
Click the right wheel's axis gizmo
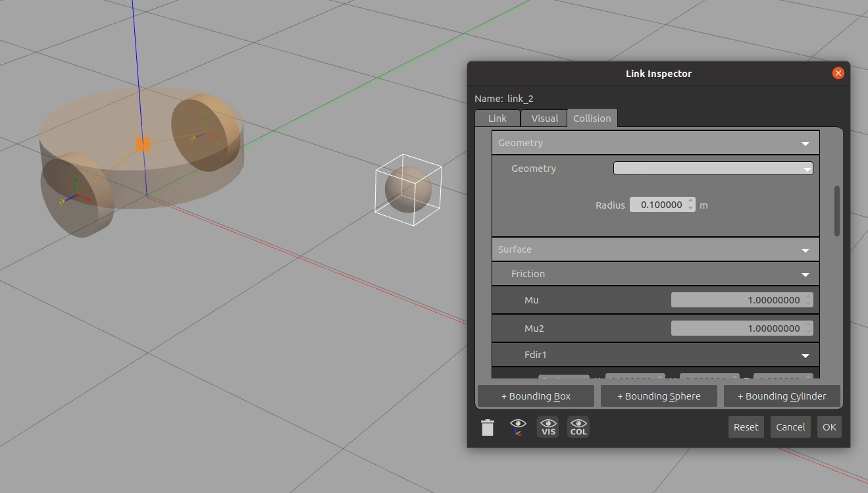click(205, 132)
